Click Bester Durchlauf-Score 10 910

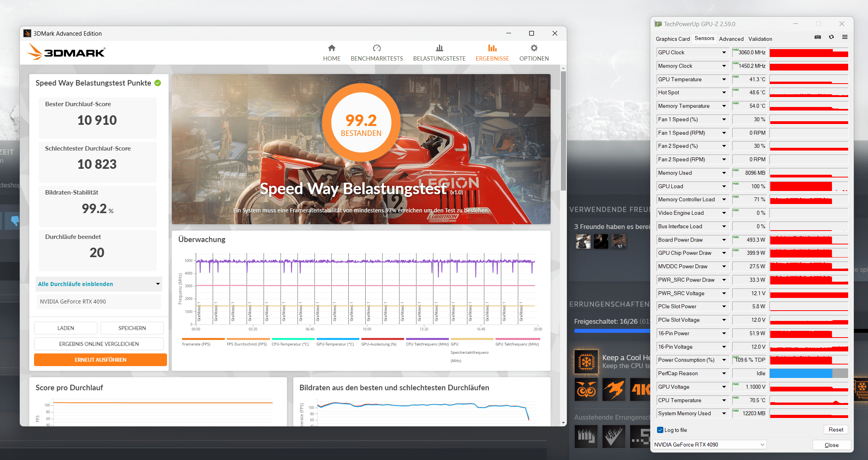97,118
